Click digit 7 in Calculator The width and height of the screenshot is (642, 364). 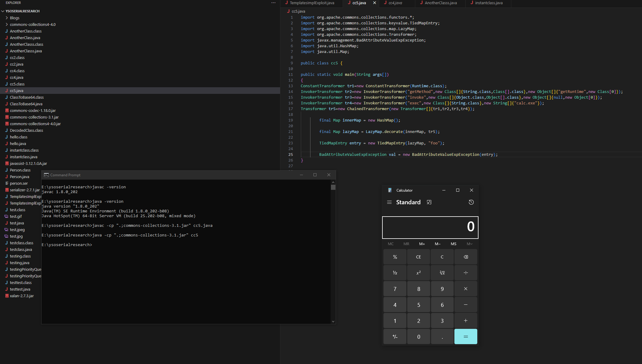pyautogui.click(x=395, y=289)
